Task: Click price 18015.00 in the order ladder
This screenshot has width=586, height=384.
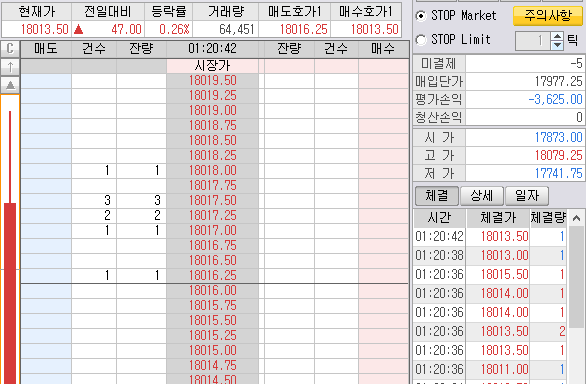Action: 212,350
